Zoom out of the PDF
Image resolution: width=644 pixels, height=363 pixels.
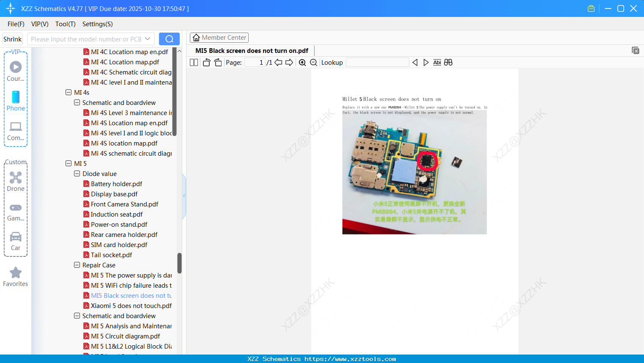313,63
